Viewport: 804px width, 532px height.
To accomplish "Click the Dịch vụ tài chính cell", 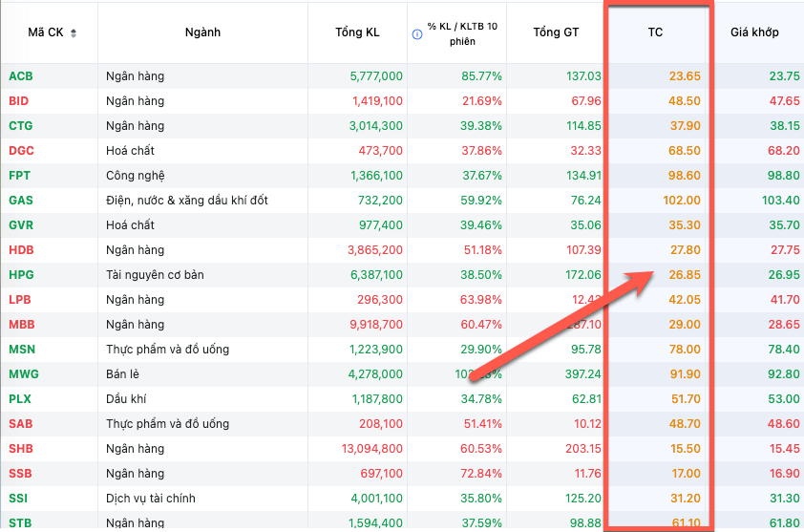I will (151, 499).
